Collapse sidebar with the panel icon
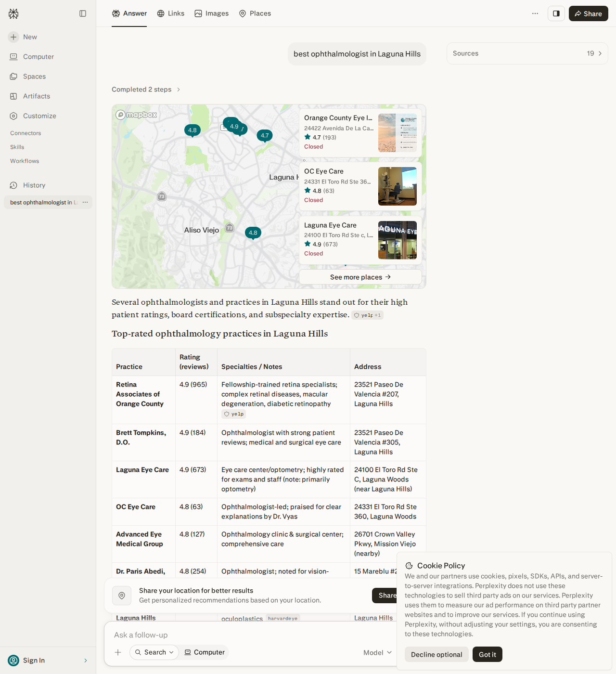The image size is (616, 674). (x=83, y=13)
